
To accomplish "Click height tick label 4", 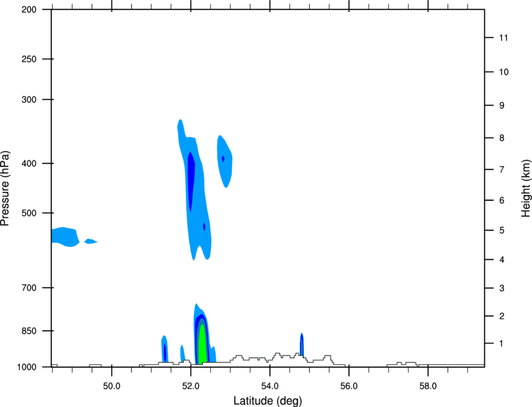I will tap(501, 260).
